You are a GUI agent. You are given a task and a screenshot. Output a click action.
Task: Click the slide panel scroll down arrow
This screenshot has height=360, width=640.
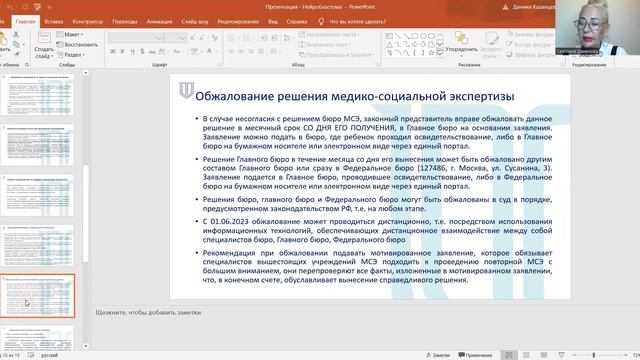pyautogui.click(x=85, y=346)
